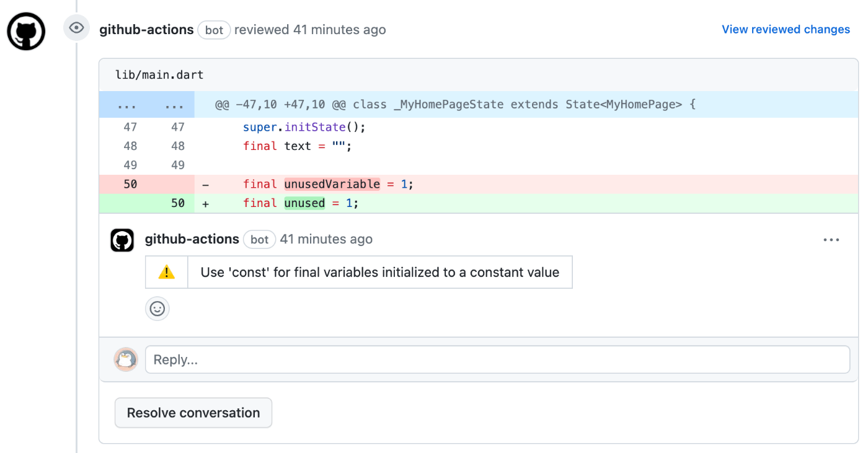Click the penguin user avatar

[x=126, y=359]
